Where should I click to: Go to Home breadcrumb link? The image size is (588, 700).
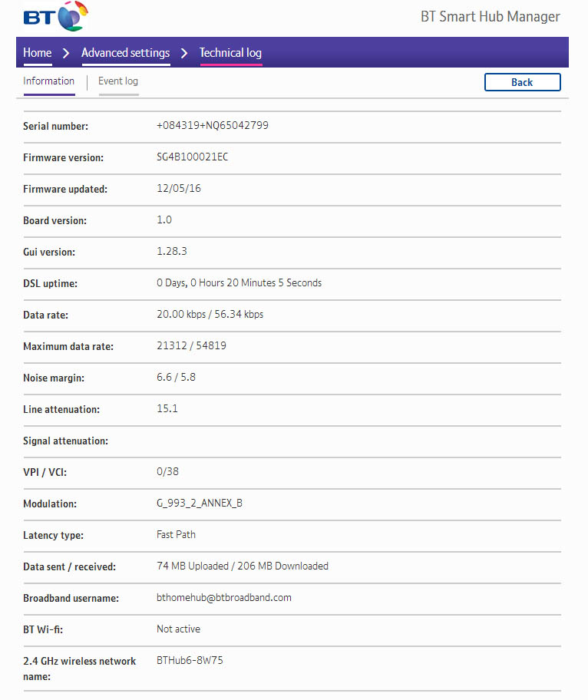(38, 53)
